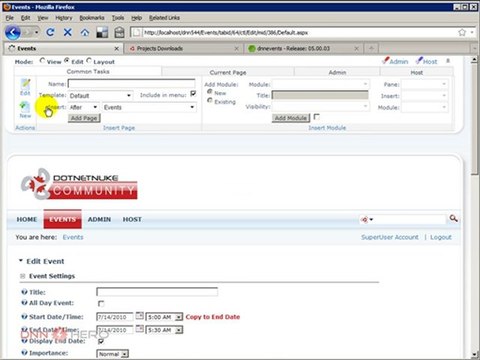The image size is (480, 360).
Task: Open the File menu
Action: pyautogui.click(x=10, y=18)
